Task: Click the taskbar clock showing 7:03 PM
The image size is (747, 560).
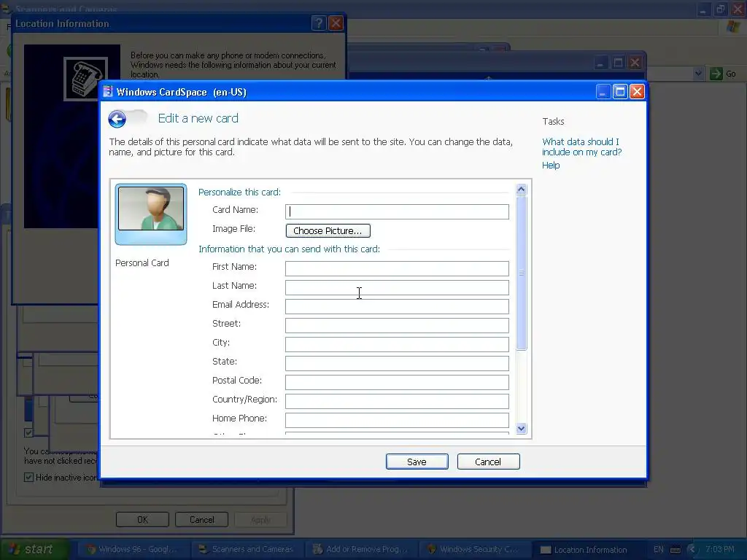Action: (720, 549)
